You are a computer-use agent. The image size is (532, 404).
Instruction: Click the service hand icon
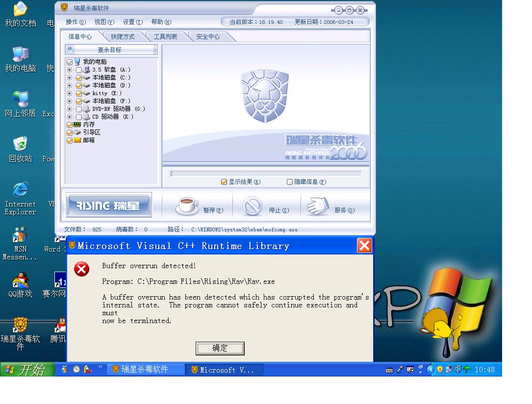318,206
